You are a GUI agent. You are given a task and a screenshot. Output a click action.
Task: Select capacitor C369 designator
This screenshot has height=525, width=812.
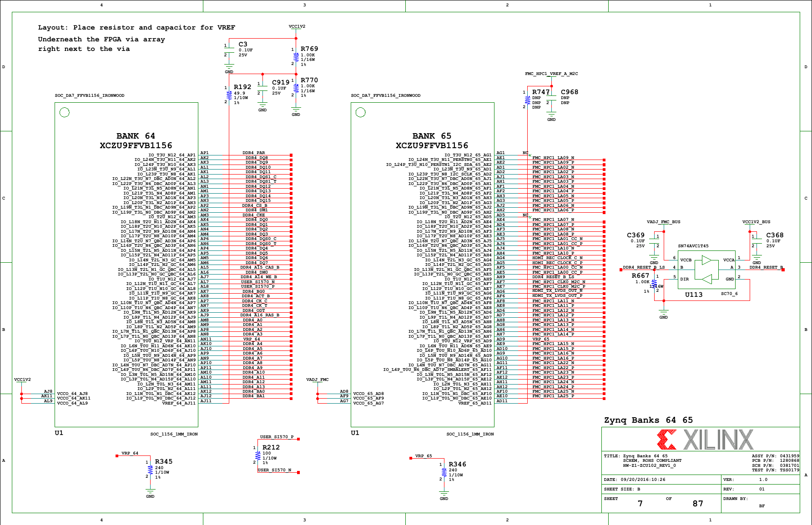[635, 235]
